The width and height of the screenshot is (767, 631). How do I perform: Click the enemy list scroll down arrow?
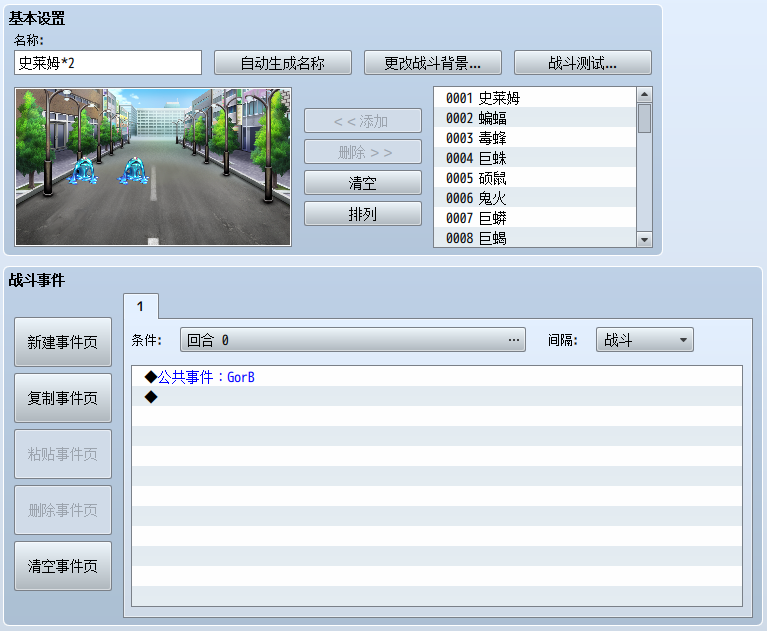click(644, 240)
